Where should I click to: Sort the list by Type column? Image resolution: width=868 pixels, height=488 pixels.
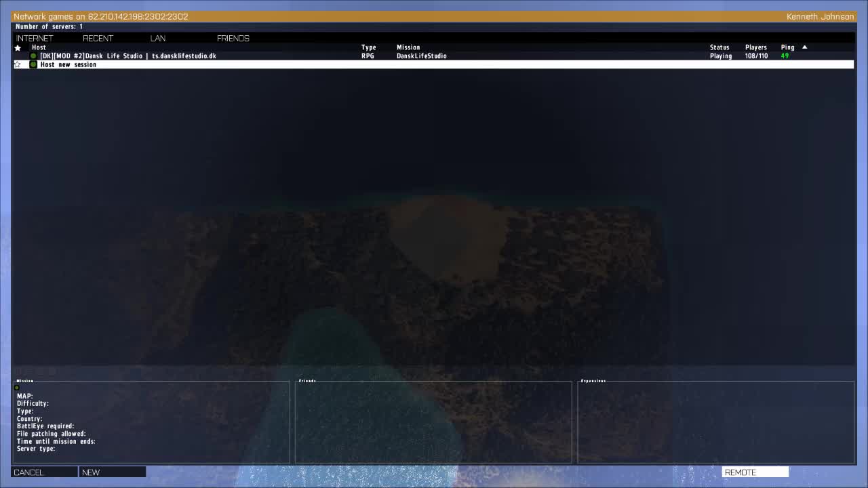point(368,47)
